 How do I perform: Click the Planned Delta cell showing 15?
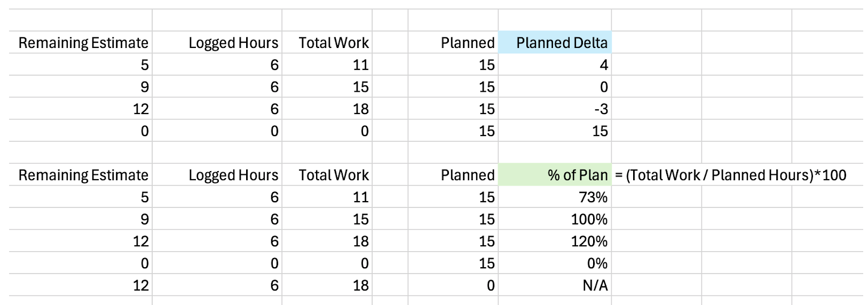[x=555, y=131]
